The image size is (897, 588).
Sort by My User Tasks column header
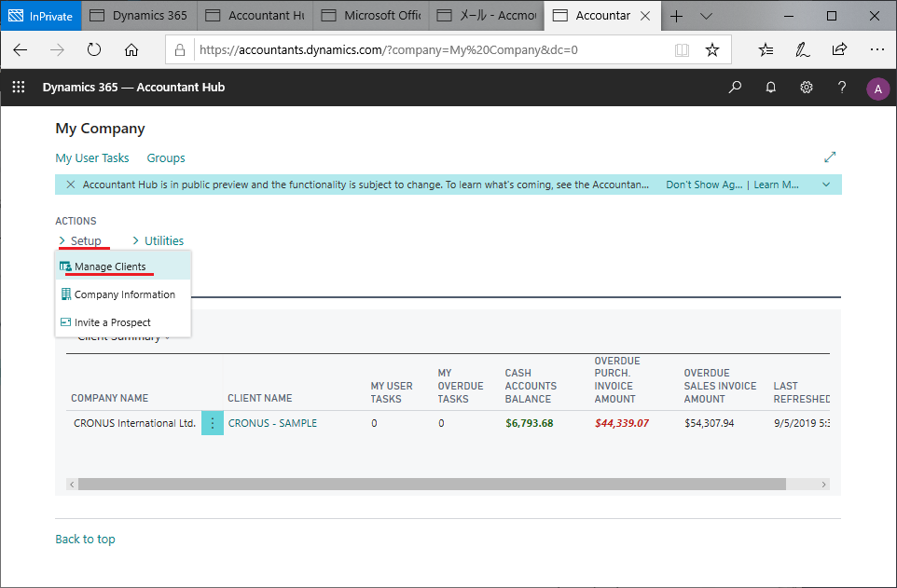pyautogui.click(x=392, y=392)
